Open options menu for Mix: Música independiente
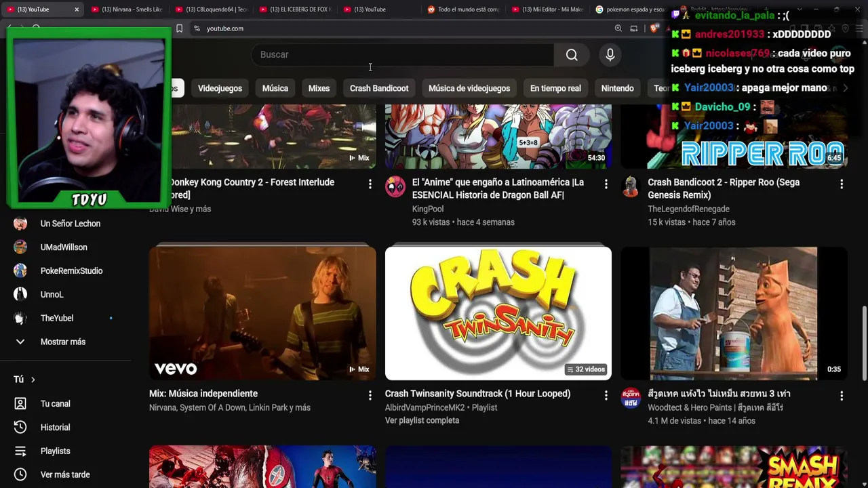 370,395
